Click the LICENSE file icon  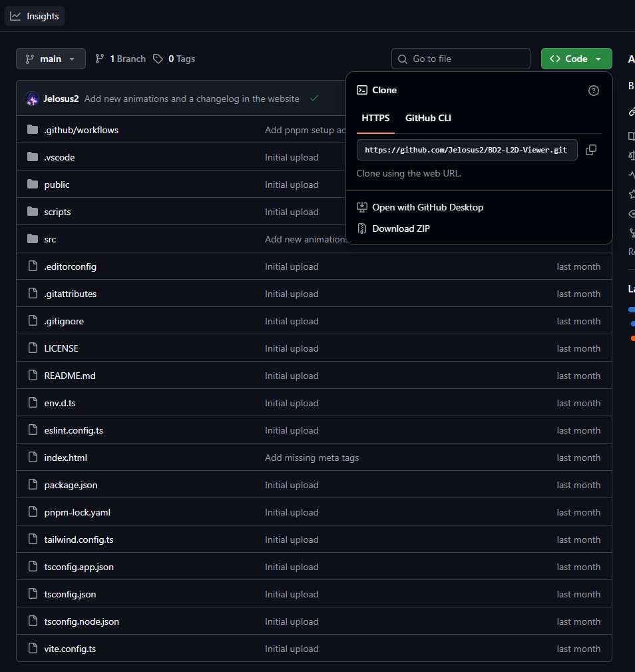[x=33, y=348]
